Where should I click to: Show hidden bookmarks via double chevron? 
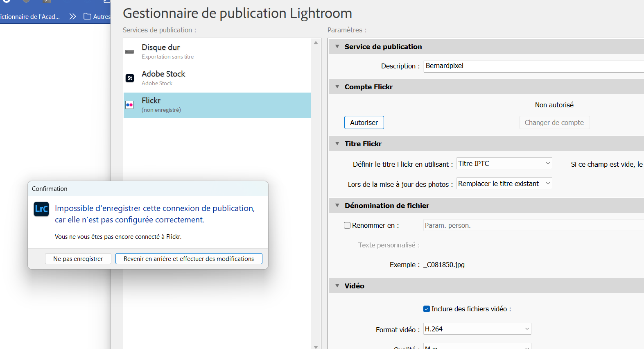pyautogui.click(x=73, y=16)
